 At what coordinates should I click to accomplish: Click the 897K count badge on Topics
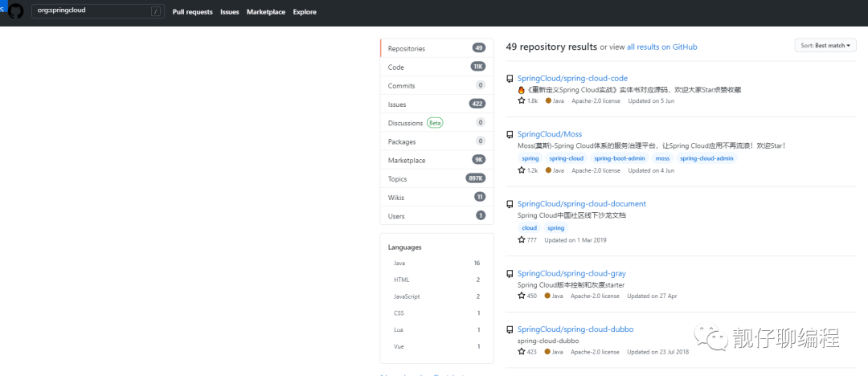pos(476,178)
